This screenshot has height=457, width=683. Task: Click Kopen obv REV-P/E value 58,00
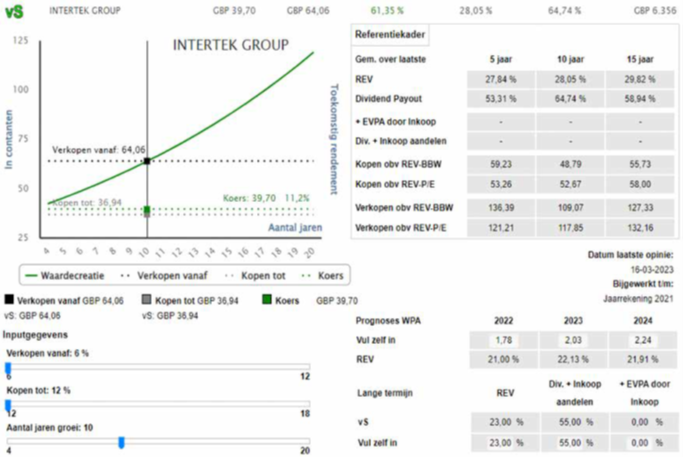[640, 184]
